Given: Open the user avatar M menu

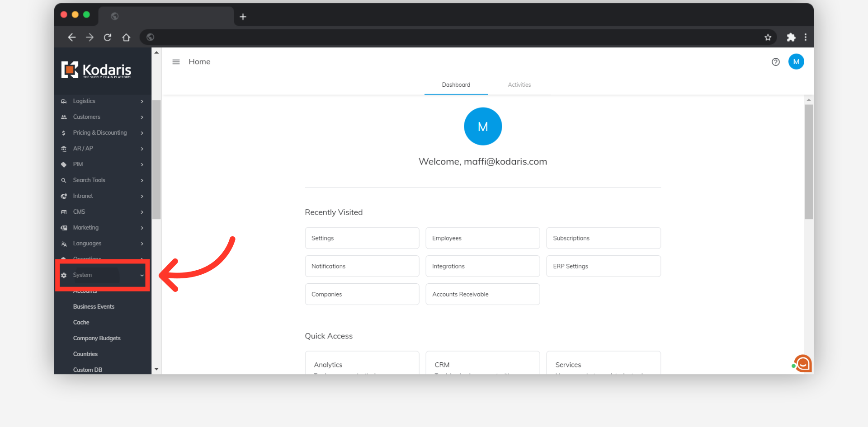Looking at the screenshot, I should click(x=796, y=62).
